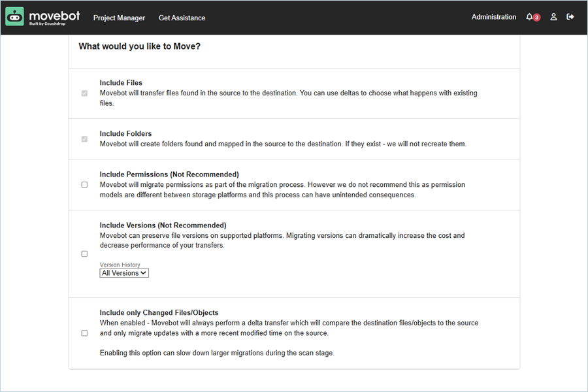The width and height of the screenshot is (588, 392).
Task: Open the notifications bell icon
Action: 529,17
